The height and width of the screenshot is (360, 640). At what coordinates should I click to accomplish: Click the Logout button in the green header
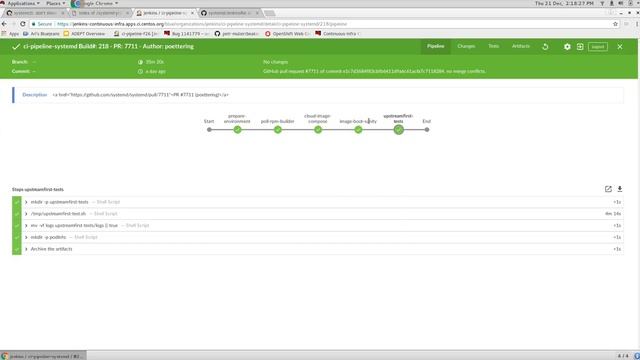pyautogui.click(x=598, y=47)
